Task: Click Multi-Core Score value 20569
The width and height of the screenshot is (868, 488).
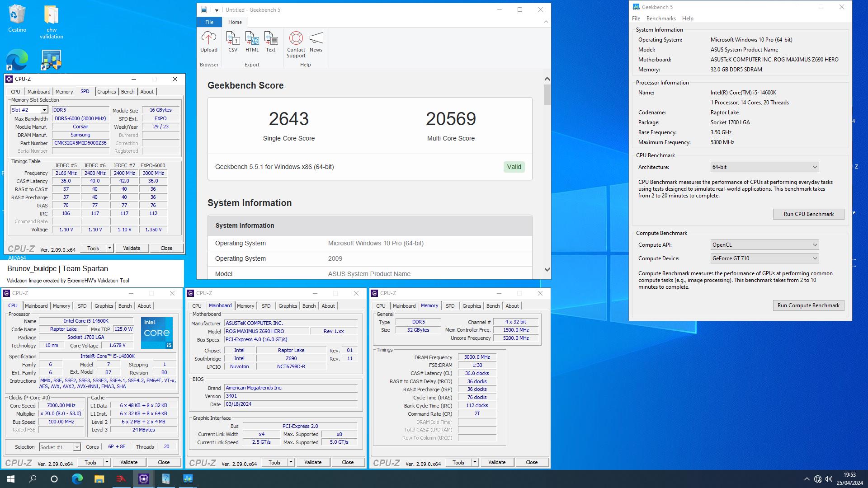Action: (451, 119)
